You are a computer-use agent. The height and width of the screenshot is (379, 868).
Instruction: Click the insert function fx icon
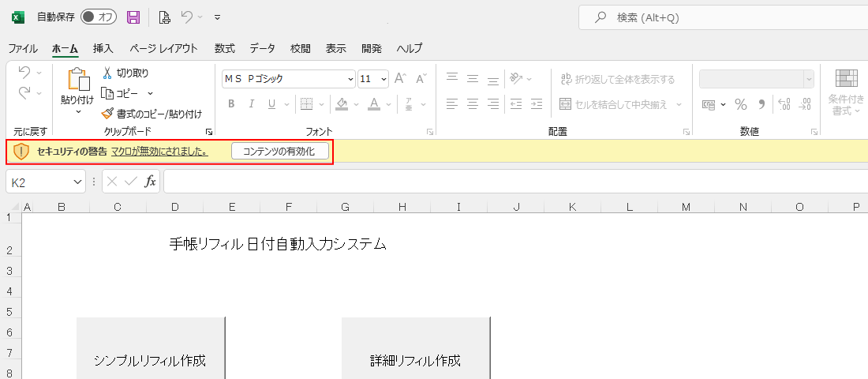click(150, 182)
